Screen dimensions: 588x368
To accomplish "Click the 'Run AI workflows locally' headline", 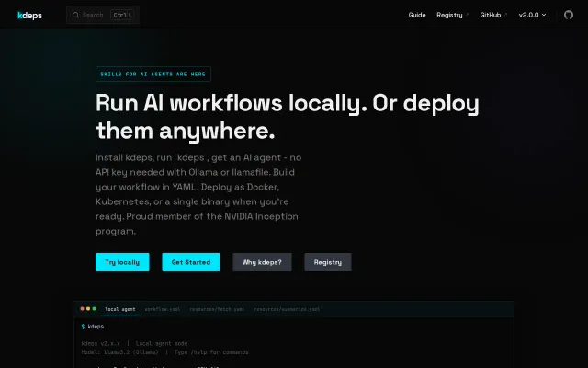I will [288, 117].
